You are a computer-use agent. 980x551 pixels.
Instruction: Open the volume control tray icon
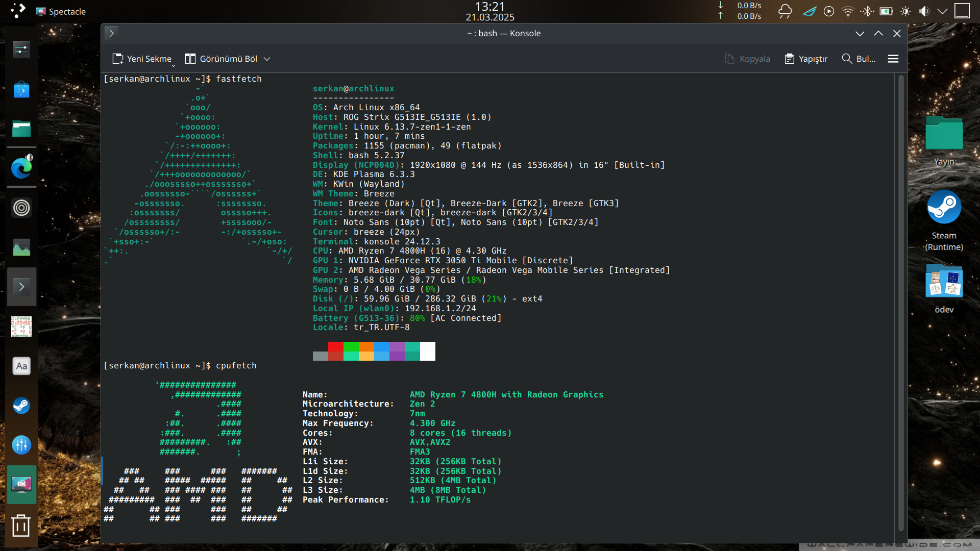coord(924,11)
